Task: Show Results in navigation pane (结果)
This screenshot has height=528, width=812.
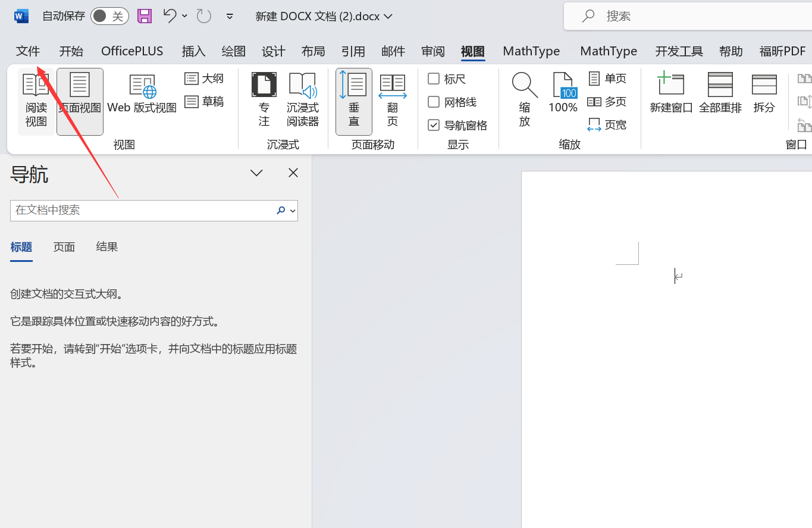Action: 107,247
